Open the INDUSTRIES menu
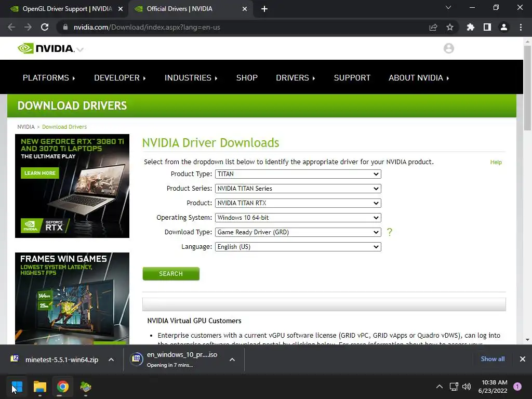The image size is (532, 399). click(191, 78)
